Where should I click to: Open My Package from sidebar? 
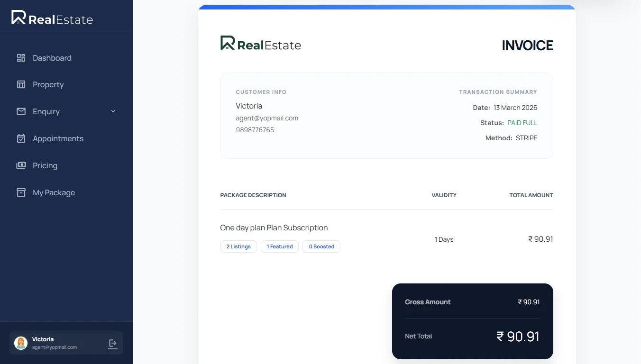click(54, 192)
